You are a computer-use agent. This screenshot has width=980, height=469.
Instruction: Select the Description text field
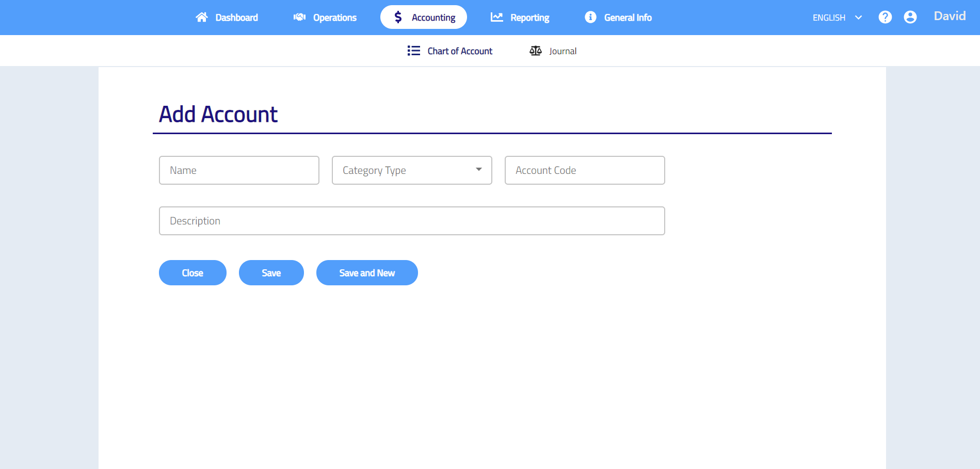pos(412,221)
